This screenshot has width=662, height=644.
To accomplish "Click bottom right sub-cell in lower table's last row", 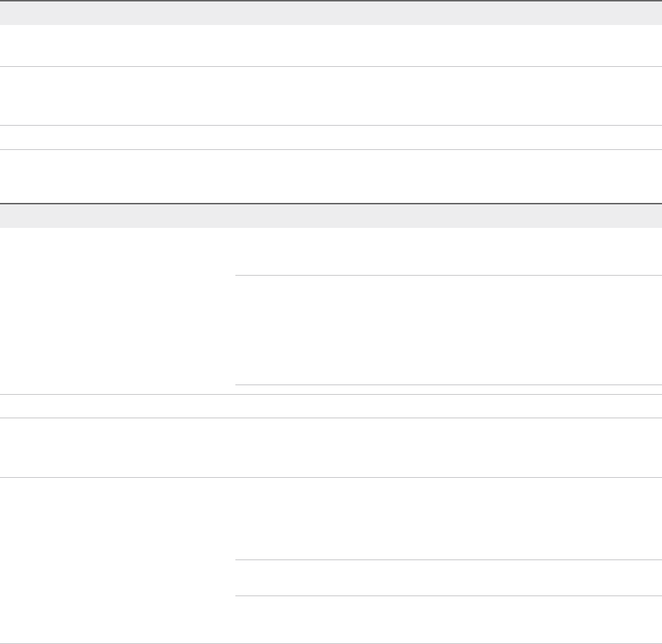I will [x=447, y=620].
